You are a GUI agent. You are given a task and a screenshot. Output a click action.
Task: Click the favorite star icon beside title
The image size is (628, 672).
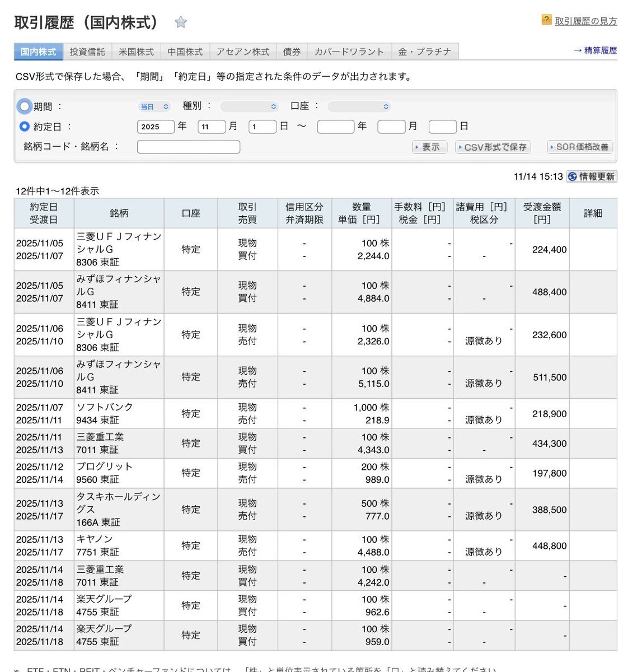(180, 22)
